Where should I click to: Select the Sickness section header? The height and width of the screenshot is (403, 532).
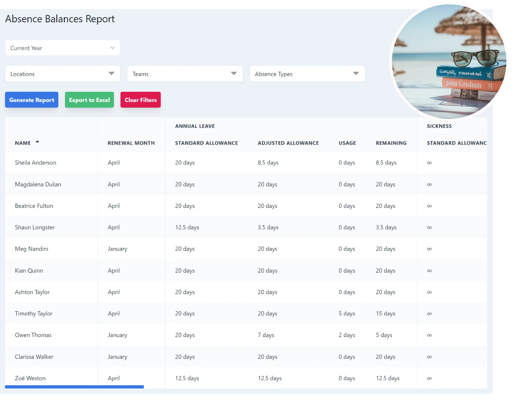(x=439, y=126)
